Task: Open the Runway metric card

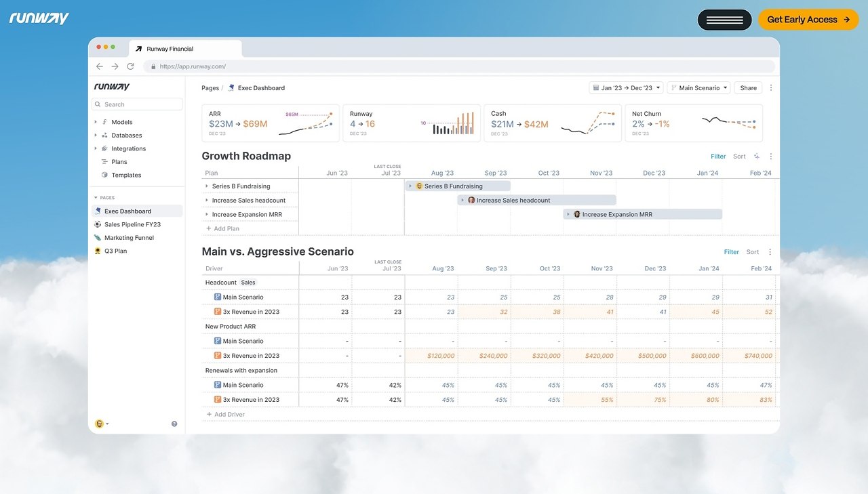Action: click(x=412, y=123)
